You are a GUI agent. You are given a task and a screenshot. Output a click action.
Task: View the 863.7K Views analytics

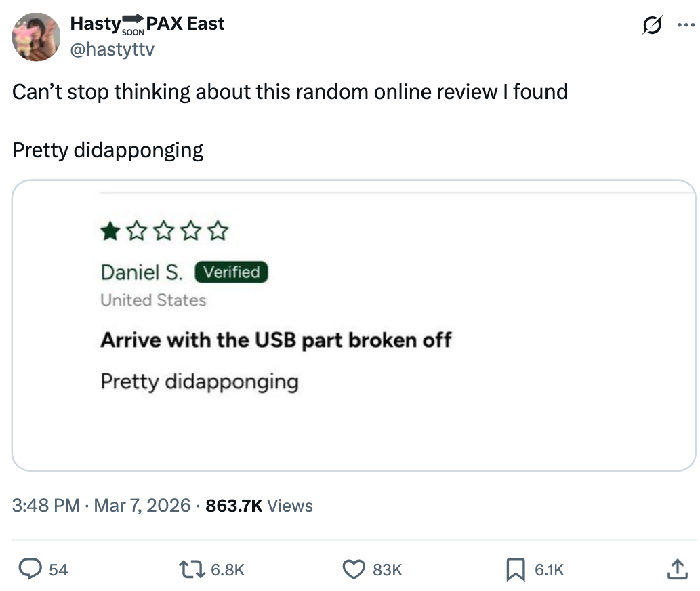[x=259, y=506]
